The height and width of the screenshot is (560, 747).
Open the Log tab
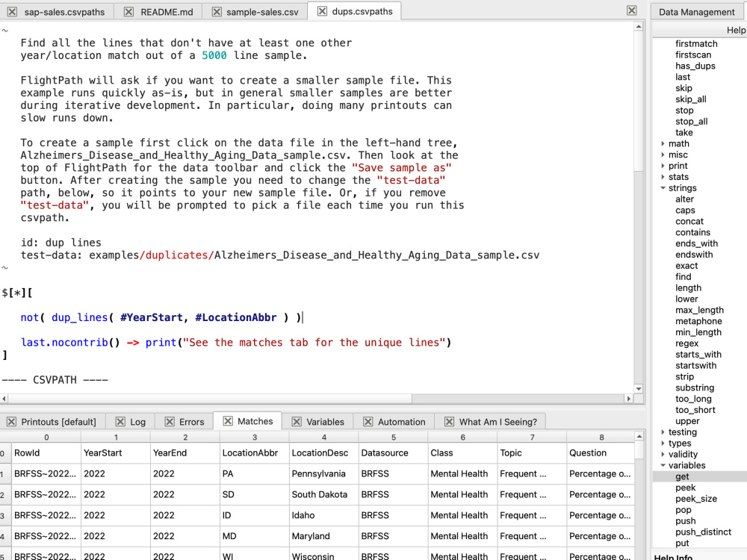point(137,422)
